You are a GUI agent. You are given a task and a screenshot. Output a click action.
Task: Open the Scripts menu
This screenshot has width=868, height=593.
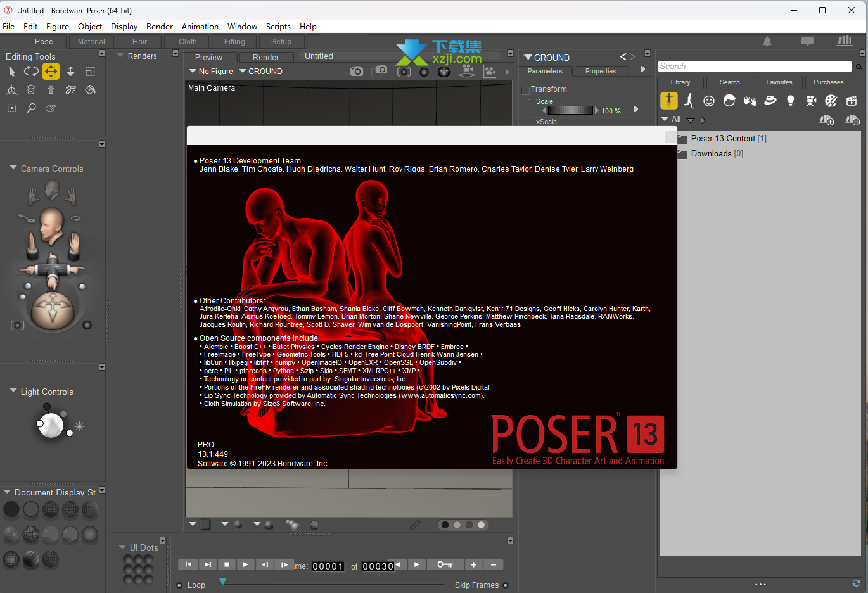pyautogui.click(x=278, y=26)
